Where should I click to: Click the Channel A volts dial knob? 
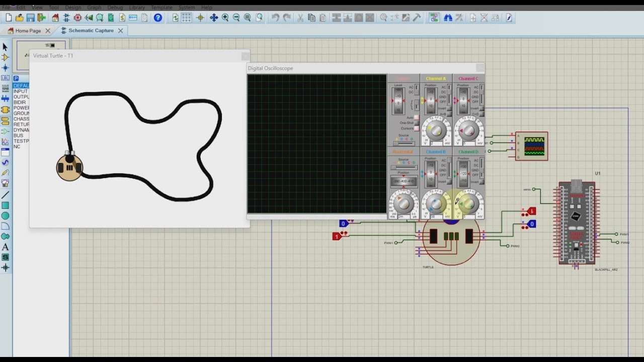click(x=436, y=130)
